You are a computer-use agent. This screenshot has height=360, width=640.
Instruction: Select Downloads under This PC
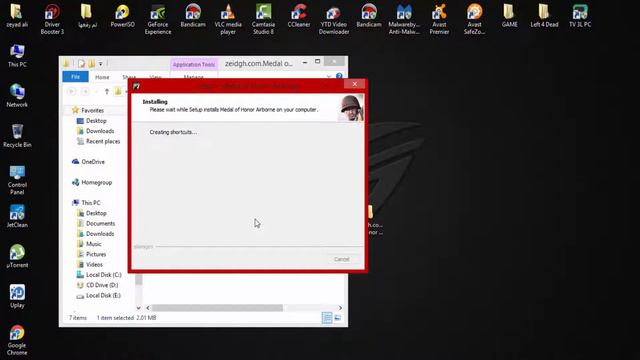pyautogui.click(x=96, y=233)
